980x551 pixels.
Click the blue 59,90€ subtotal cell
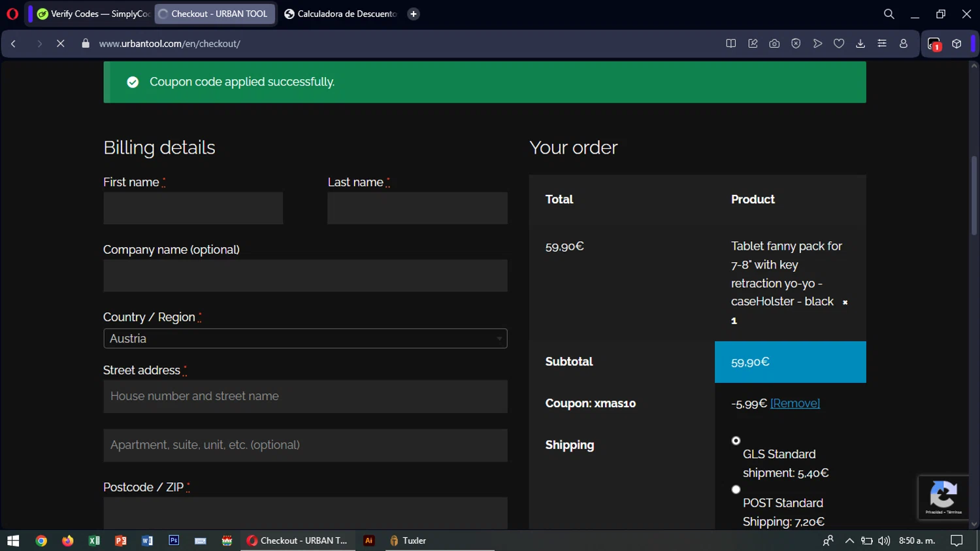click(x=791, y=362)
